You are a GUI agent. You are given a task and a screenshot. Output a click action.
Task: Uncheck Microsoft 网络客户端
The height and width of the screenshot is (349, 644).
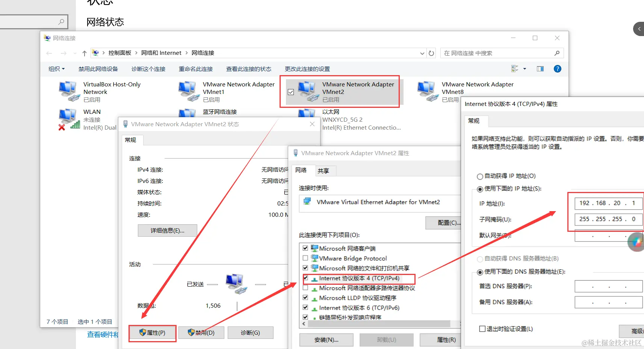coord(305,248)
